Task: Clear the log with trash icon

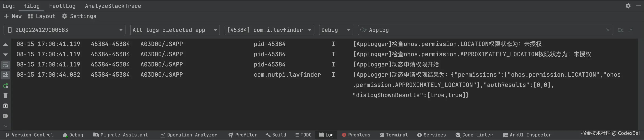Action: (6, 96)
